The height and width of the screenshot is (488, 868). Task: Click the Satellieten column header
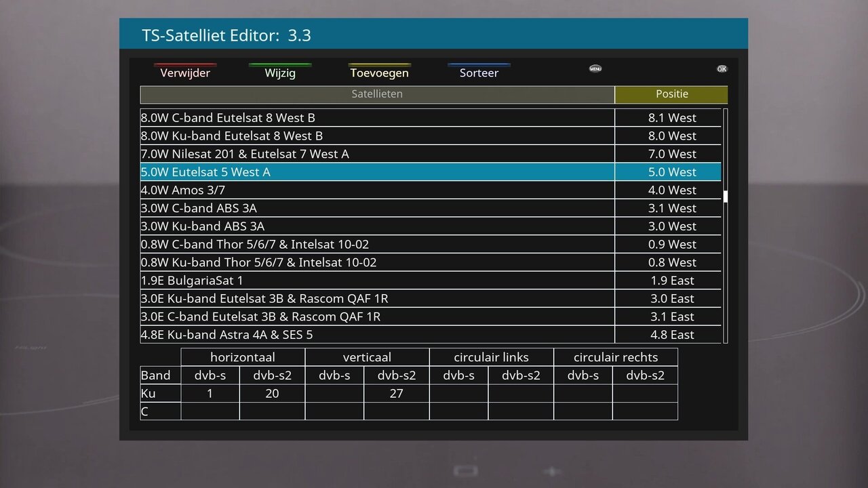coord(377,94)
